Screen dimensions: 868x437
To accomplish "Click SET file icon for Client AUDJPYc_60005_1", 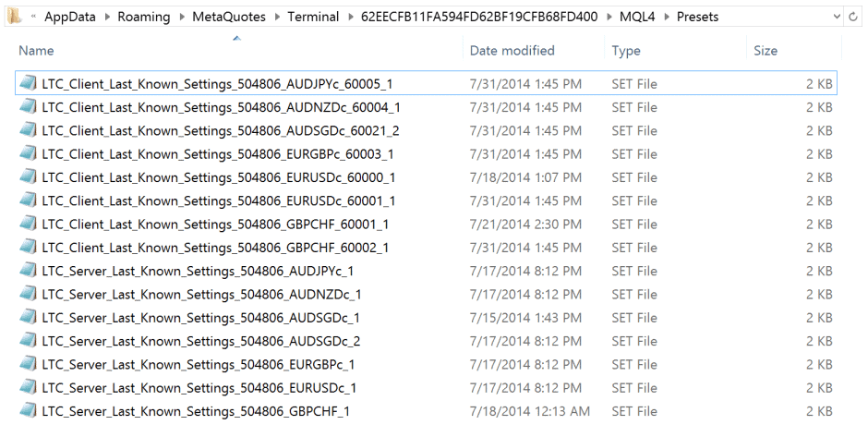I will pos(29,84).
